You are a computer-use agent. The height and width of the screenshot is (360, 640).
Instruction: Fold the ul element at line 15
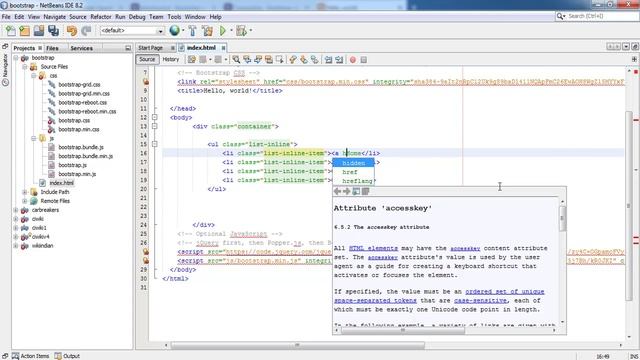pos(155,144)
